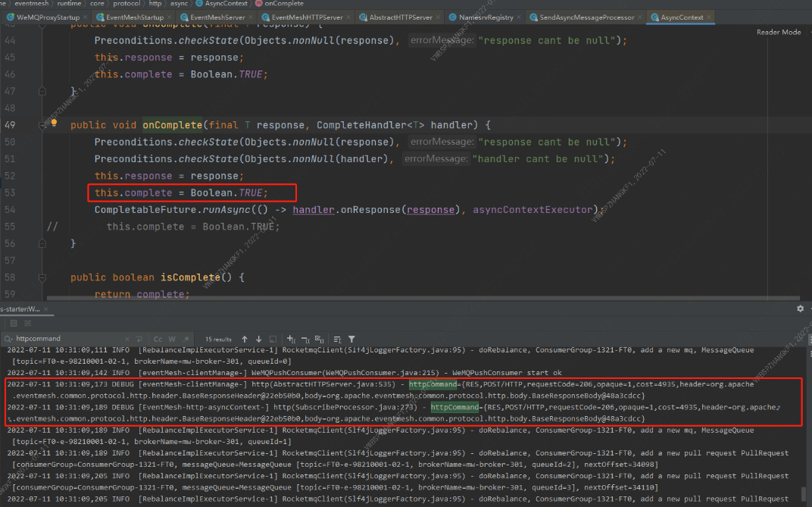Click the editor horizontal scrollbar

click(423, 298)
